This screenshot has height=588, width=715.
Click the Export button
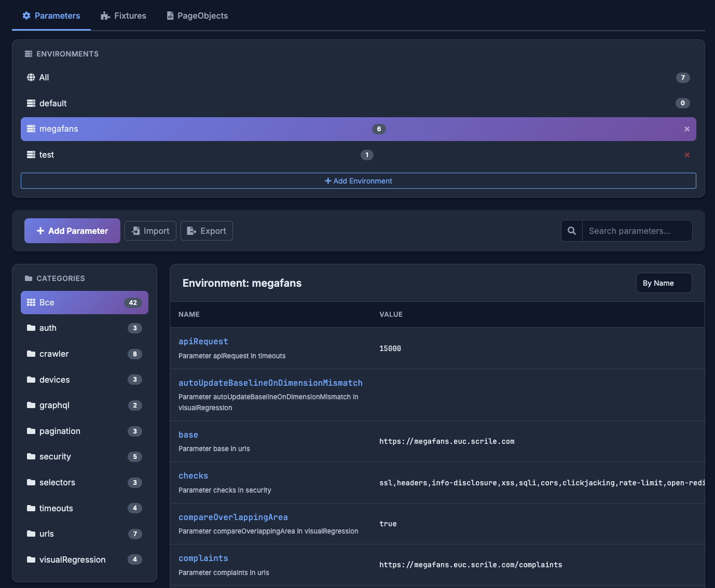pos(207,231)
